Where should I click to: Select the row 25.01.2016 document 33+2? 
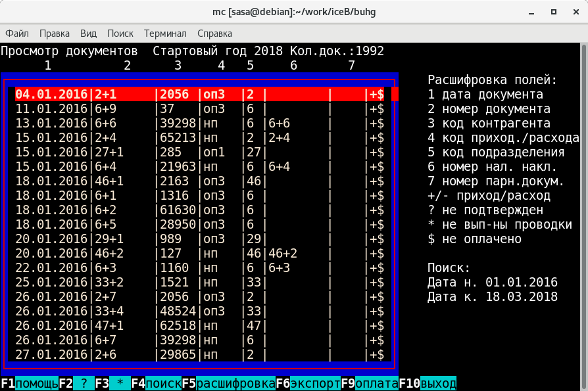click(x=199, y=282)
